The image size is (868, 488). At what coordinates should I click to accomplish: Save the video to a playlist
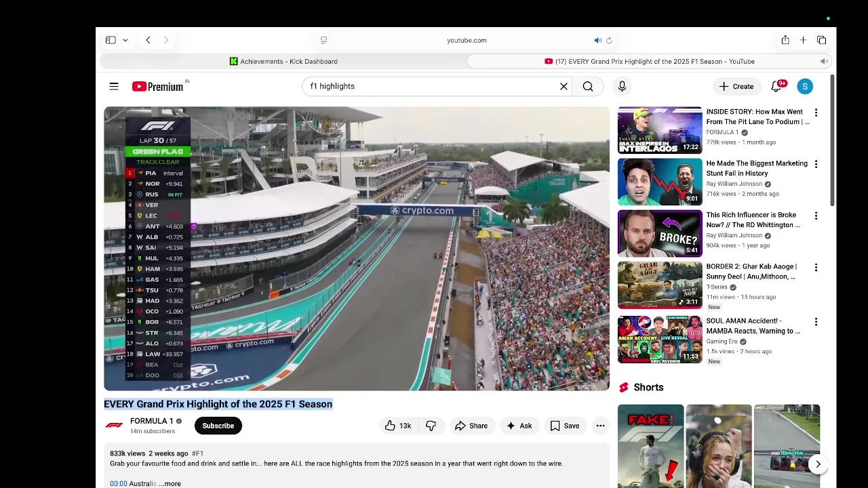click(x=565, y=426)
